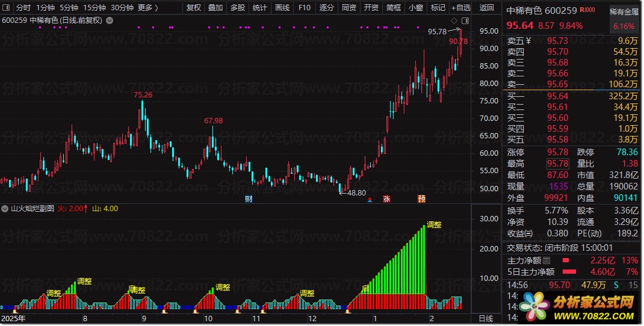The height and width of the screenshot is (326, 644).
Task: Open F10 company information
Action: pos(305,7)
